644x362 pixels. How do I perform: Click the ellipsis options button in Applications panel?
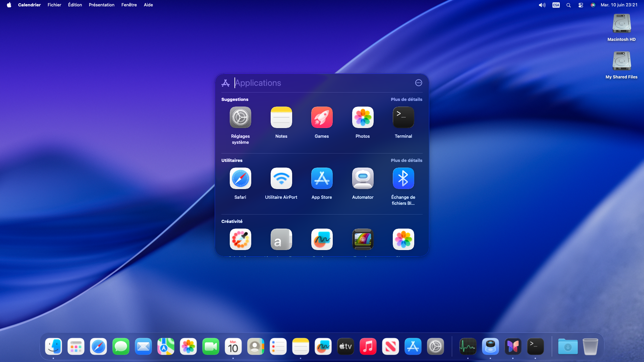pos(418,83)
